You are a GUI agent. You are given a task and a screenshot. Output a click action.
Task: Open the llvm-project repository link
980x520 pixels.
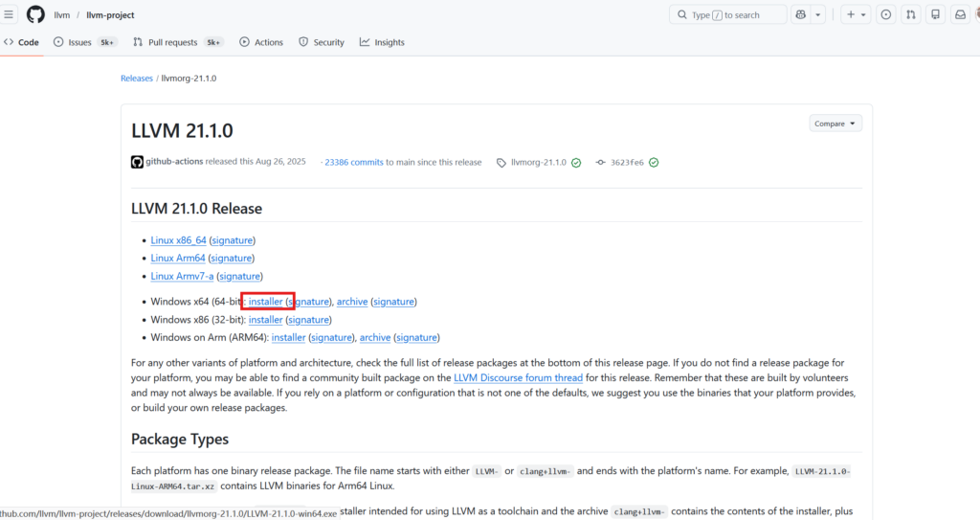[x=110, y=15]
